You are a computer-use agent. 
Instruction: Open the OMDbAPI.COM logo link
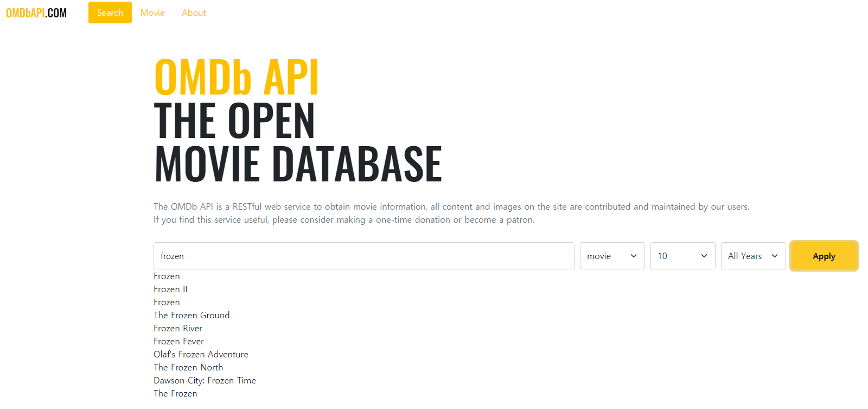coord(36,13)
